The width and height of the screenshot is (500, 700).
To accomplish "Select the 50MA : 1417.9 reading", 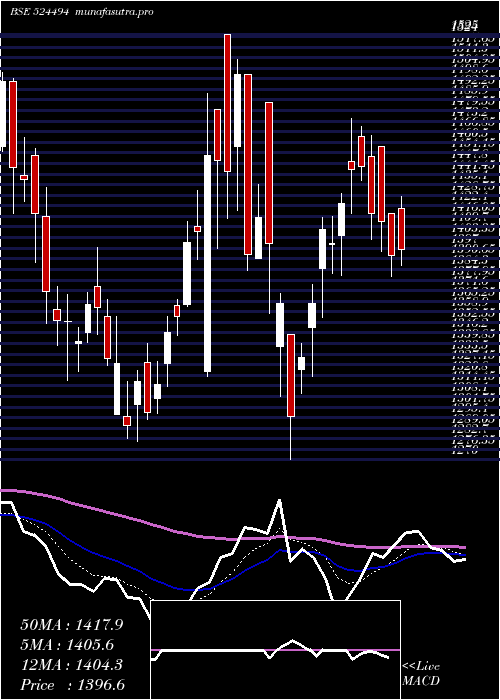I will 72,625.
